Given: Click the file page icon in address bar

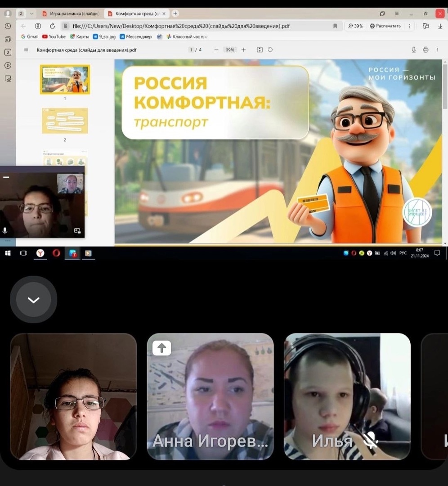Looking at the screenshot, I should [x=65, y=26].
